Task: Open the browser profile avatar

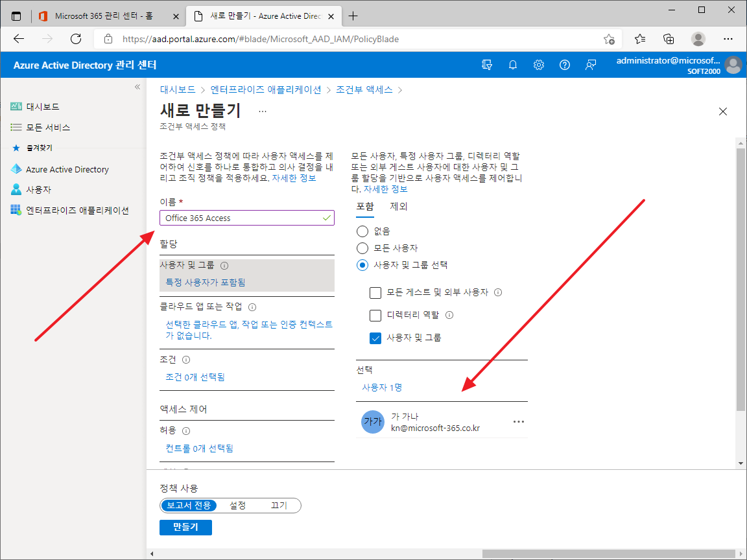Action: pos(698,39)
